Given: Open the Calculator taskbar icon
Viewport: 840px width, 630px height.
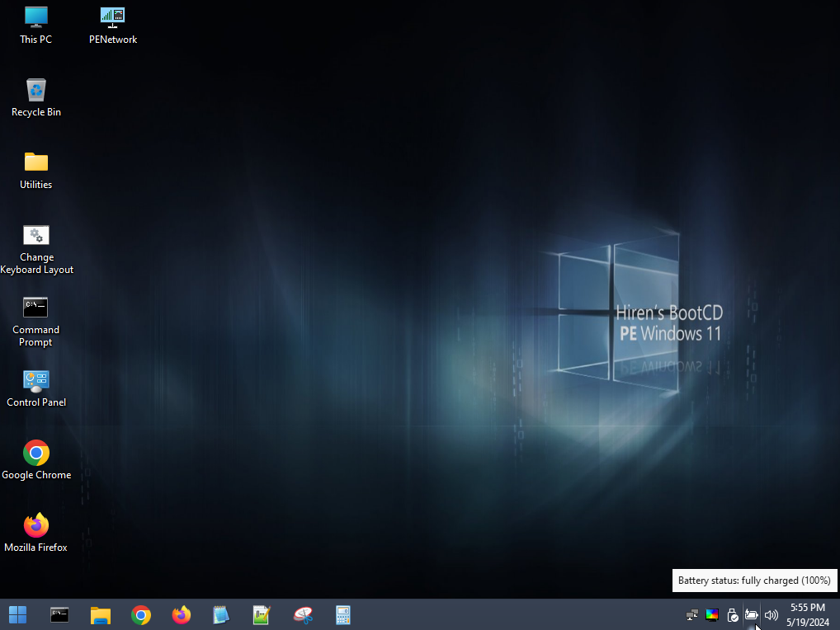Looking at the screenshot, I should point(343,615).
